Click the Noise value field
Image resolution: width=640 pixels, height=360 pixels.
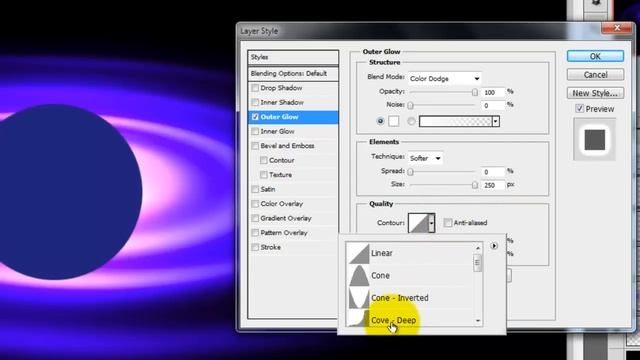click(x=493, y=106)
